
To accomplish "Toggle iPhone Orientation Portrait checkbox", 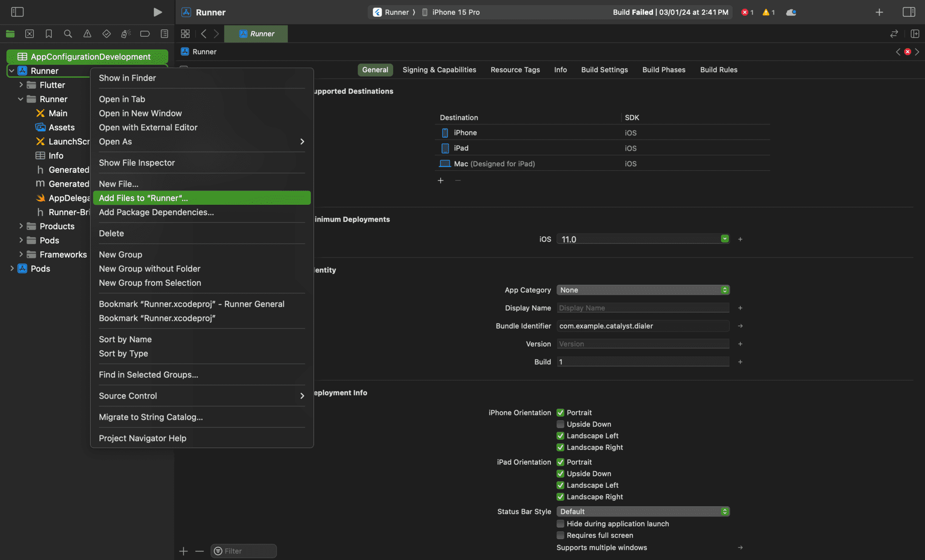I will point(560,412).
